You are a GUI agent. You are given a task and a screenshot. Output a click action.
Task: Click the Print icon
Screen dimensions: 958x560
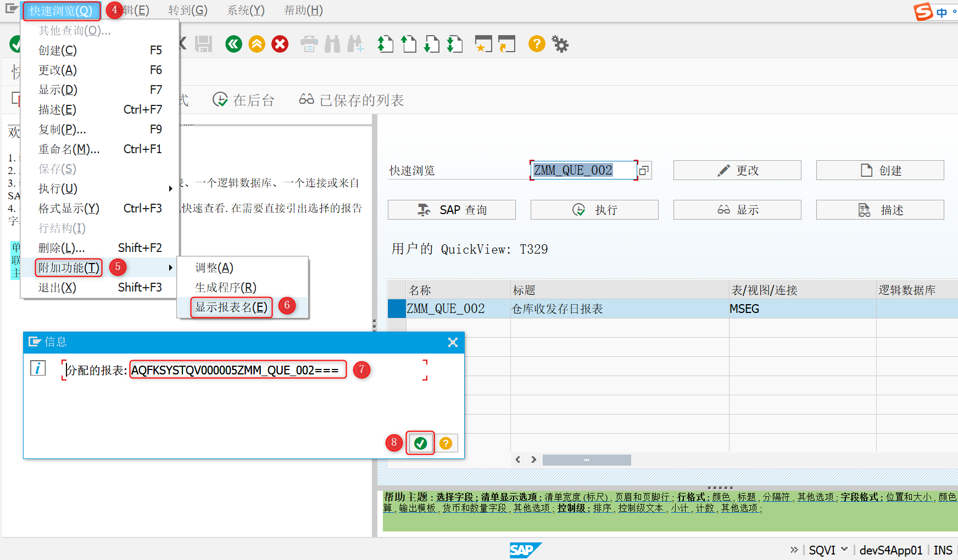pos(309,44)
